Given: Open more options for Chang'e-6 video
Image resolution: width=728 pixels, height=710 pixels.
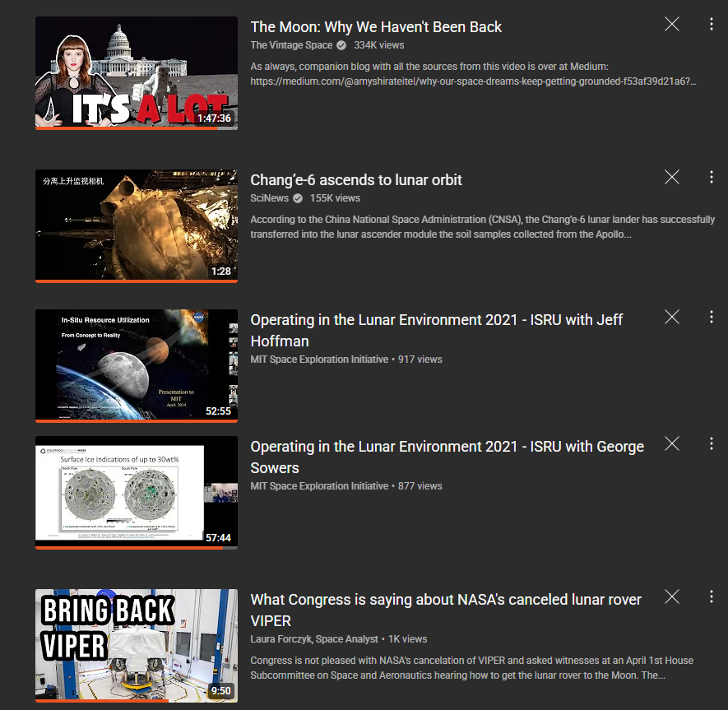Looking at the screenshot, I should point(712,177).
